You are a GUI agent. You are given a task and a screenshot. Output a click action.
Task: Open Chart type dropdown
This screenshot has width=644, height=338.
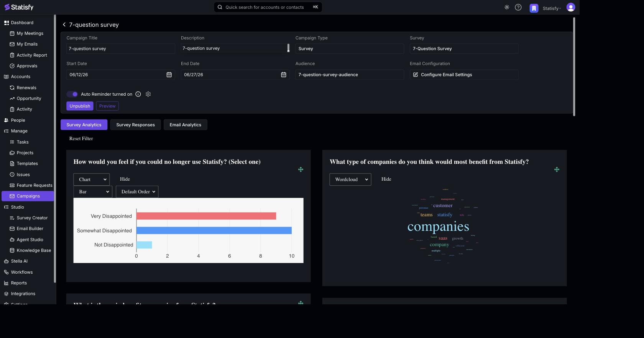(x=91, y=180)
